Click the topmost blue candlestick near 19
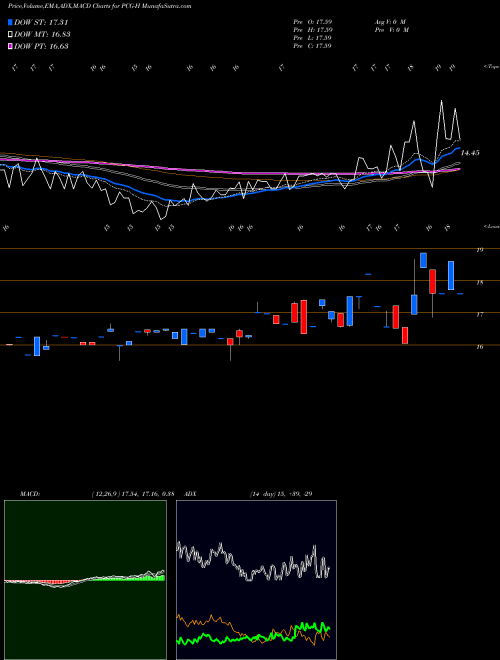 click(x=423, y=260)
